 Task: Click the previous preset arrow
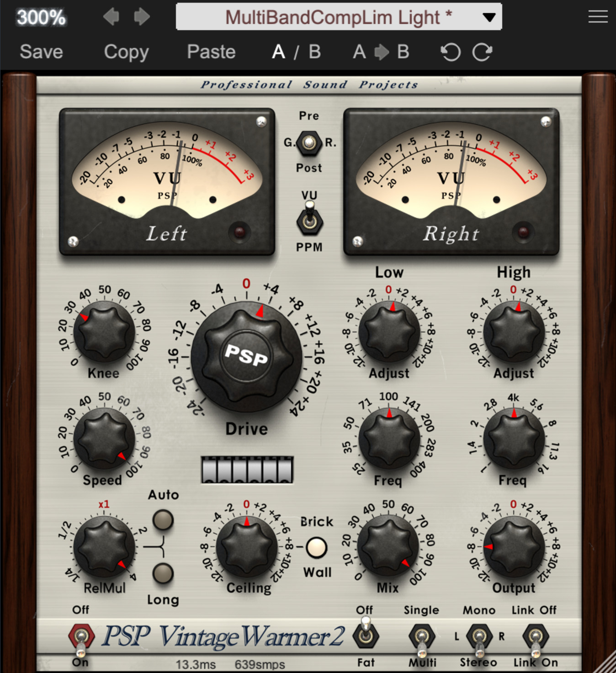[x=111, y=17]
